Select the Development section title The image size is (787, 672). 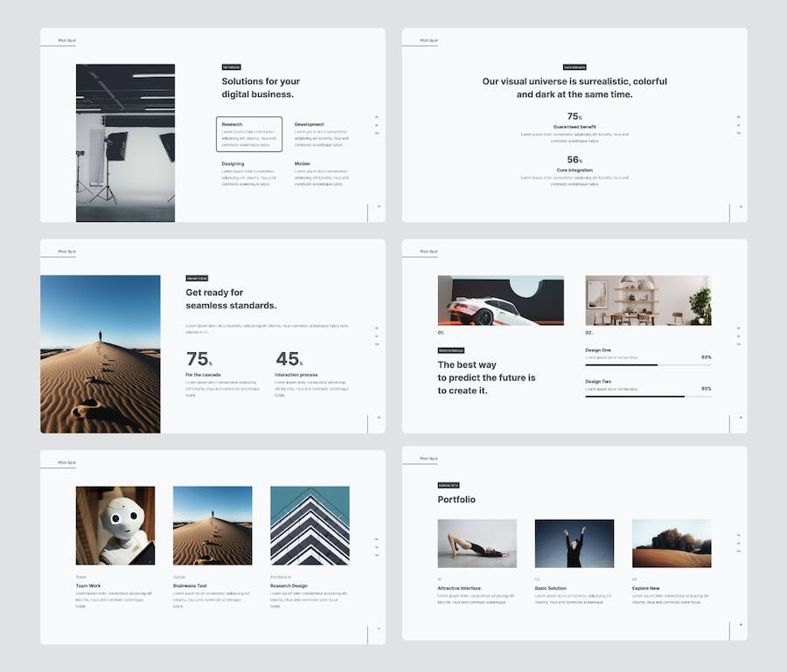(x=309, y=124)
